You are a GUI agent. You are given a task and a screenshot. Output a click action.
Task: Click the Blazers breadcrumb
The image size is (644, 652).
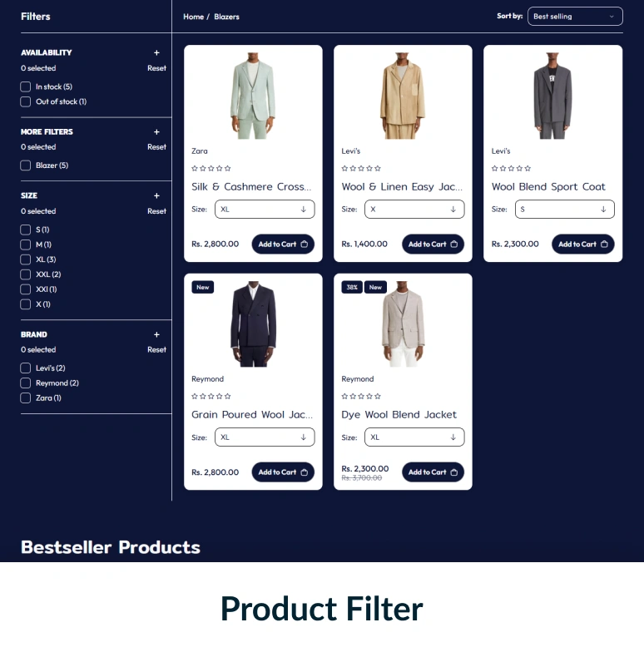226,17
